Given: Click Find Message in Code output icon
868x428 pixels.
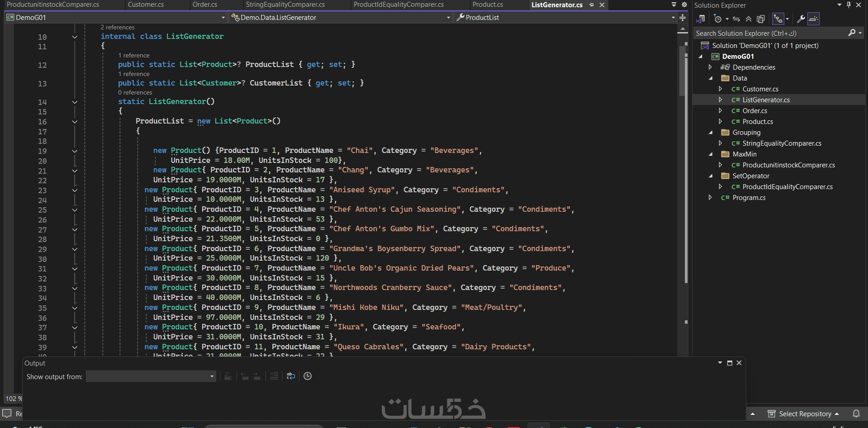Looking at the screenshot, I should point(228,376).
